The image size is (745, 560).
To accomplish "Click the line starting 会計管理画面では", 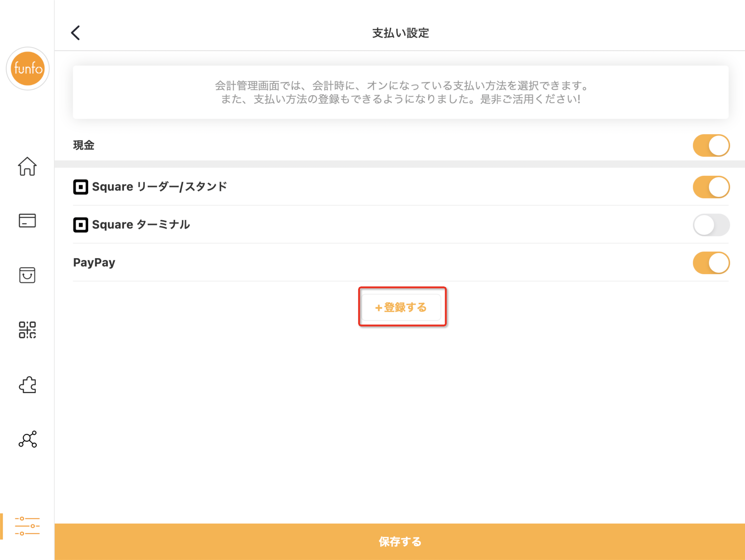I will (401, 86).
